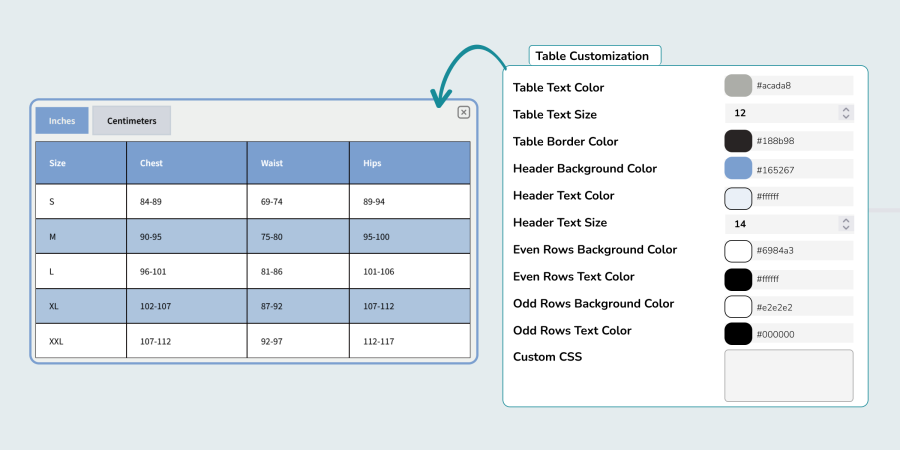
Task: Click the Header Text Size stepper arrows
Action: click(846, 223)
